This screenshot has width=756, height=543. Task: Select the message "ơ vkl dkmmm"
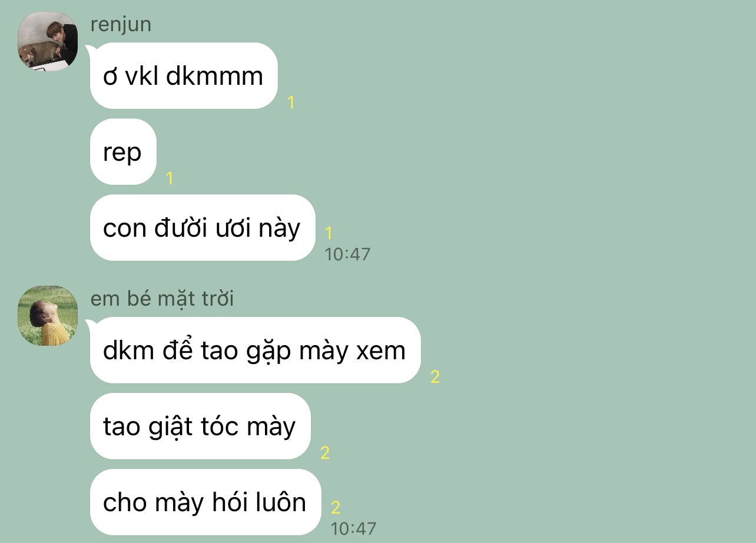coord(184,76)
